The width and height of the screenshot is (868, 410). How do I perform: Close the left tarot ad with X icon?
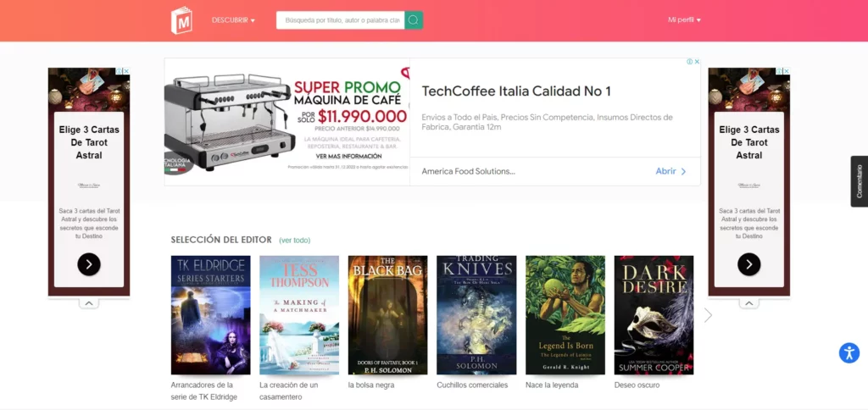(x=126, y=71)
